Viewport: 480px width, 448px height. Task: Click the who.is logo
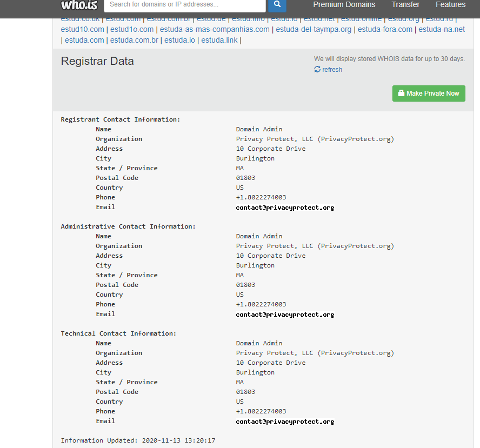79,4
